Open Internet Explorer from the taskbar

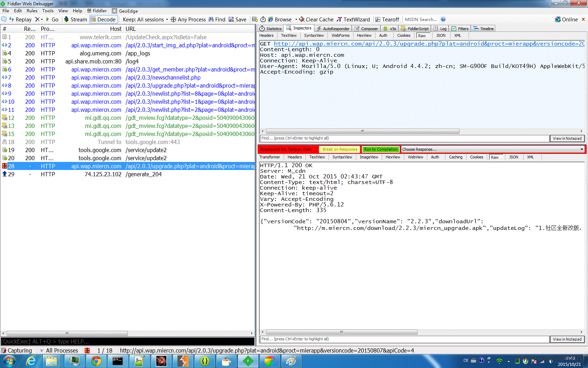pos(31,361)
